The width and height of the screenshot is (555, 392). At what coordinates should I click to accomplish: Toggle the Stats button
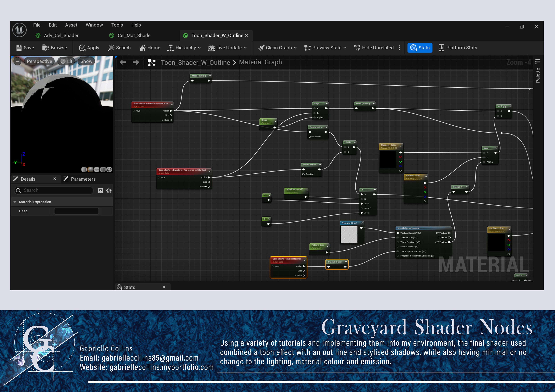420,48
